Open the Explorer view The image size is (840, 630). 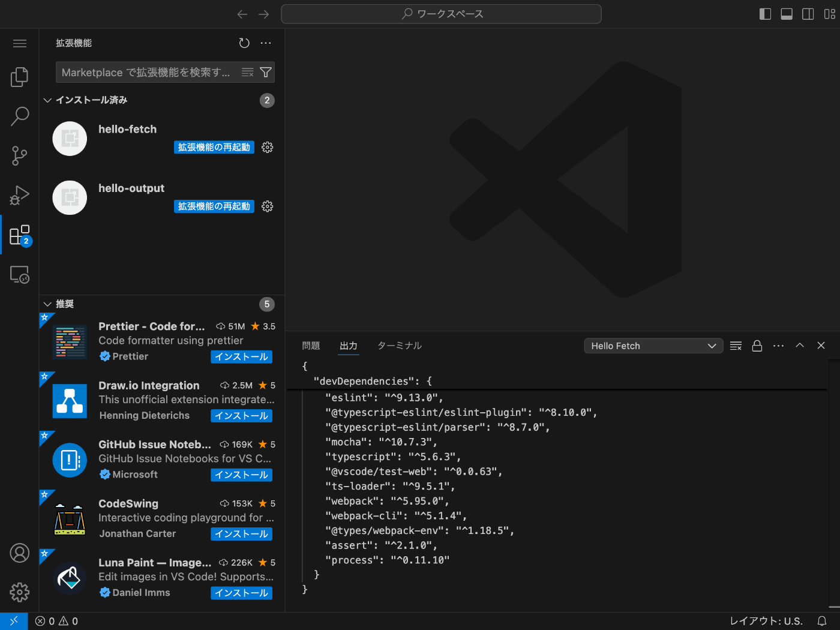20,77
